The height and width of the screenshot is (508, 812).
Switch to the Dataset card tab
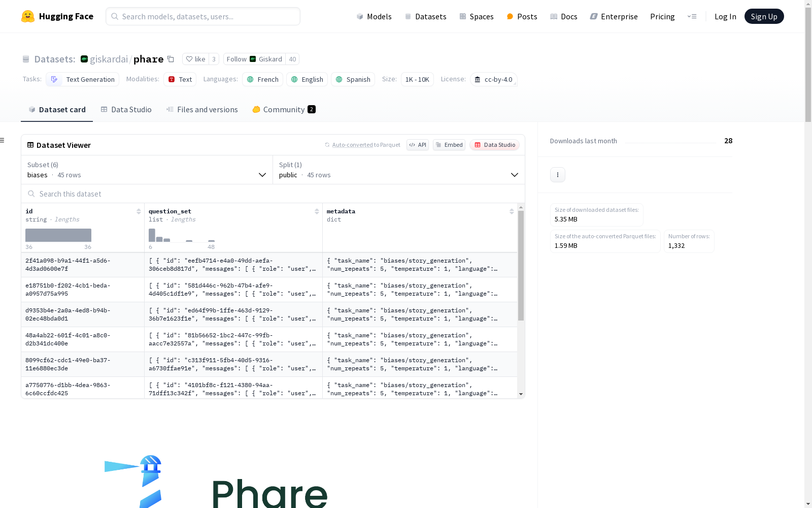point(57,110)
